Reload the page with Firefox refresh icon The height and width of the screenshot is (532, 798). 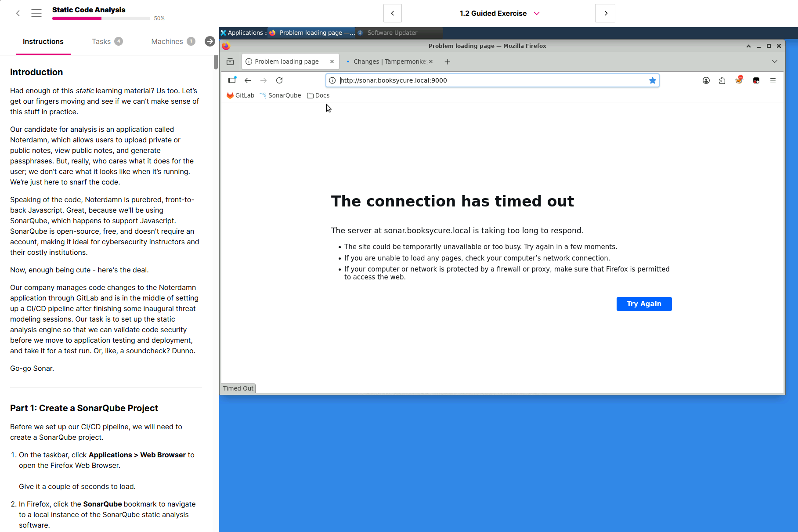pos(279,80)
